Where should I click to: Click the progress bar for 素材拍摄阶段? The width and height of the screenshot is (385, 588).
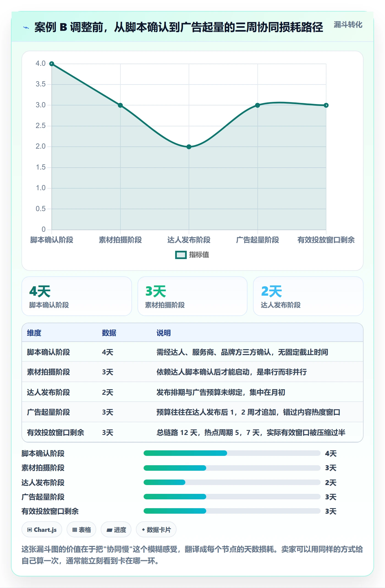point(232,468)
